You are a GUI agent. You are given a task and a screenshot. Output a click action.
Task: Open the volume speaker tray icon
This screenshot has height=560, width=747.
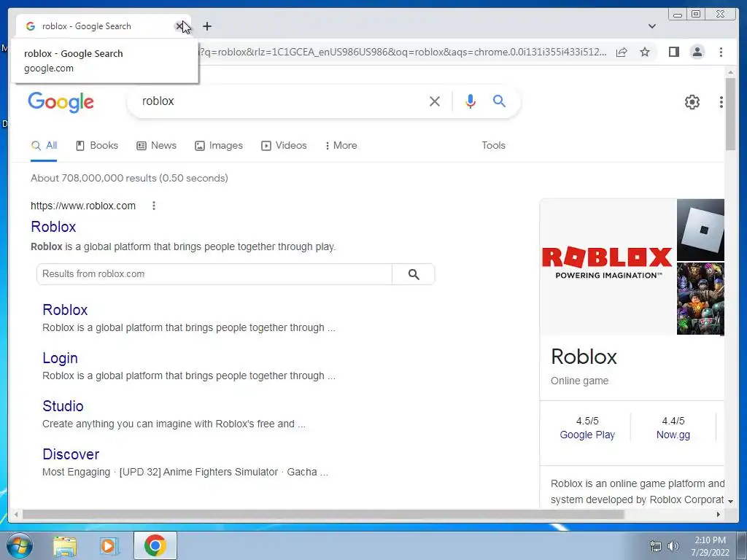click(673, 546)
